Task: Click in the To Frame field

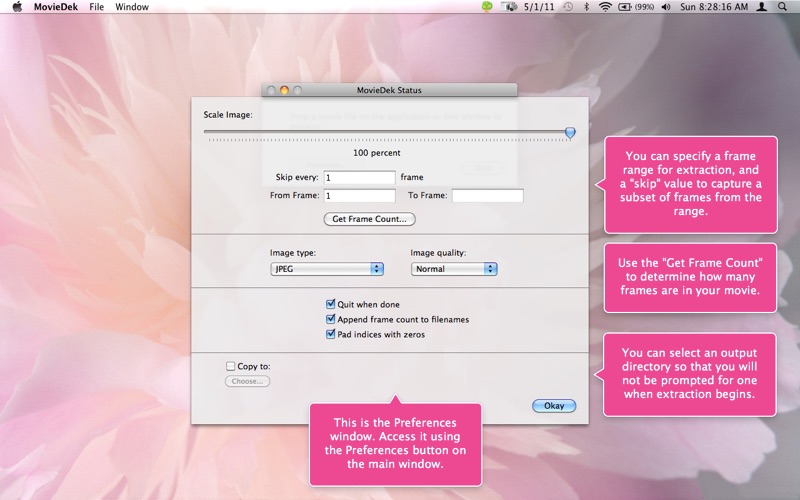Action: [488, 195]
